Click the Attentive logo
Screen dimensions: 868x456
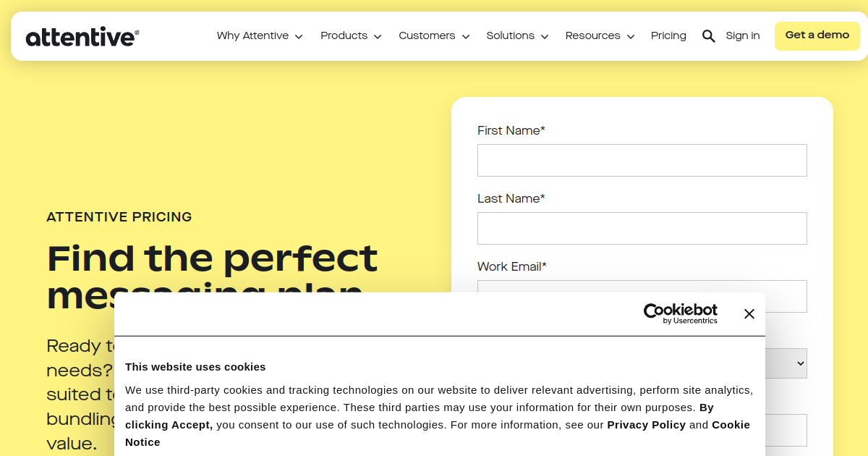(x=82, y=36)
